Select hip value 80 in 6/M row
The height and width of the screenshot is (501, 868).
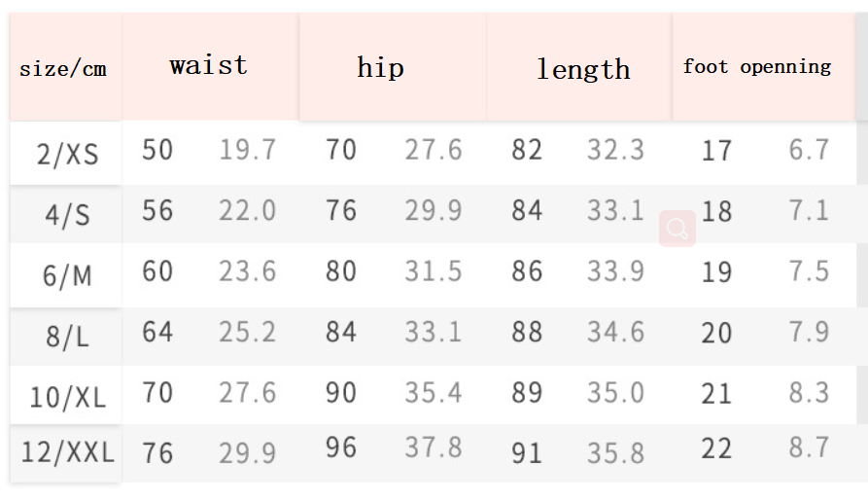(x=341, y=270)
